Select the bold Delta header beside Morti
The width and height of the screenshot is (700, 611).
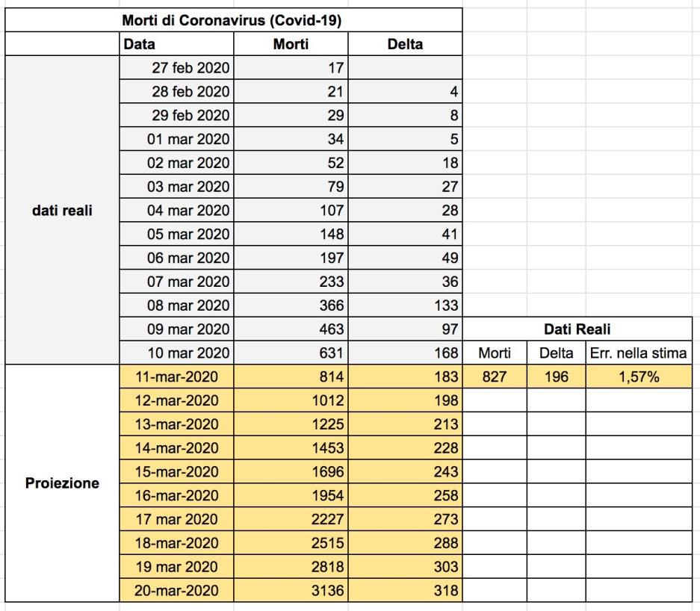coord(405,44)
